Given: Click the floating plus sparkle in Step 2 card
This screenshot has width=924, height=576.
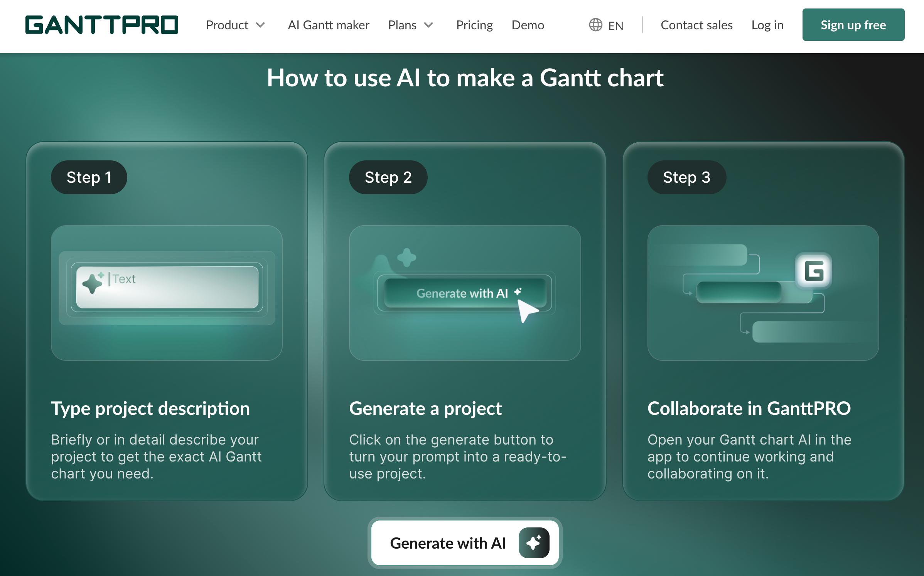Looking at the screenshot, I should click(406, 258).
